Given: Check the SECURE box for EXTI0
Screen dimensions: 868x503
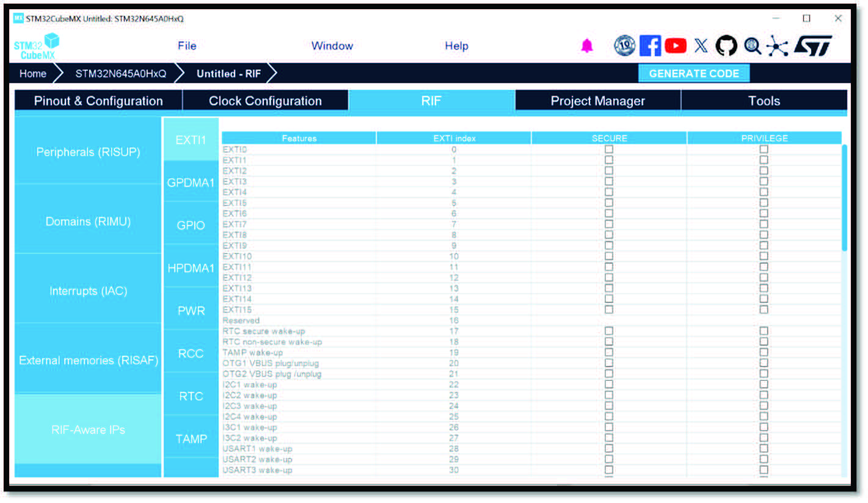Looking at the screenshot, I should (x=609, y=150).
